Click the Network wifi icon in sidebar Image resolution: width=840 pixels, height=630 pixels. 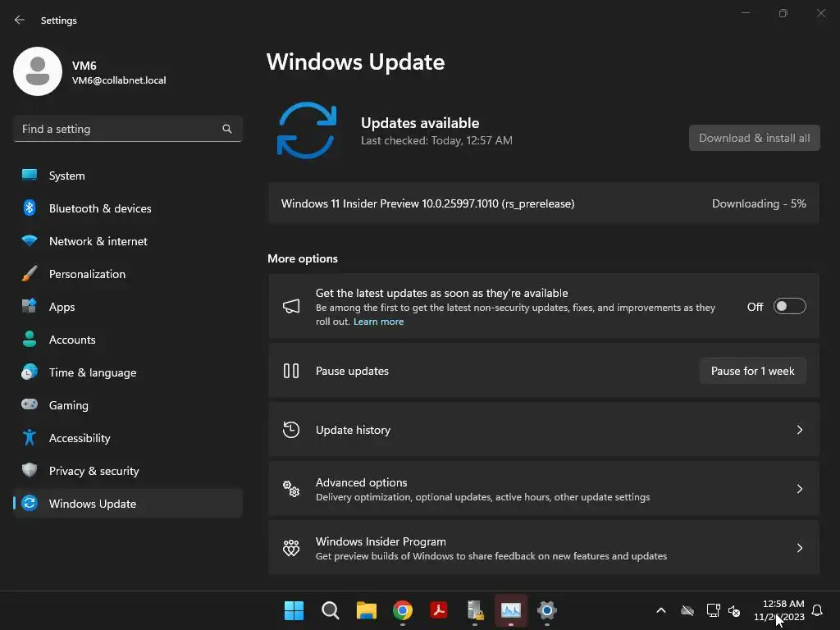[30, 240]
